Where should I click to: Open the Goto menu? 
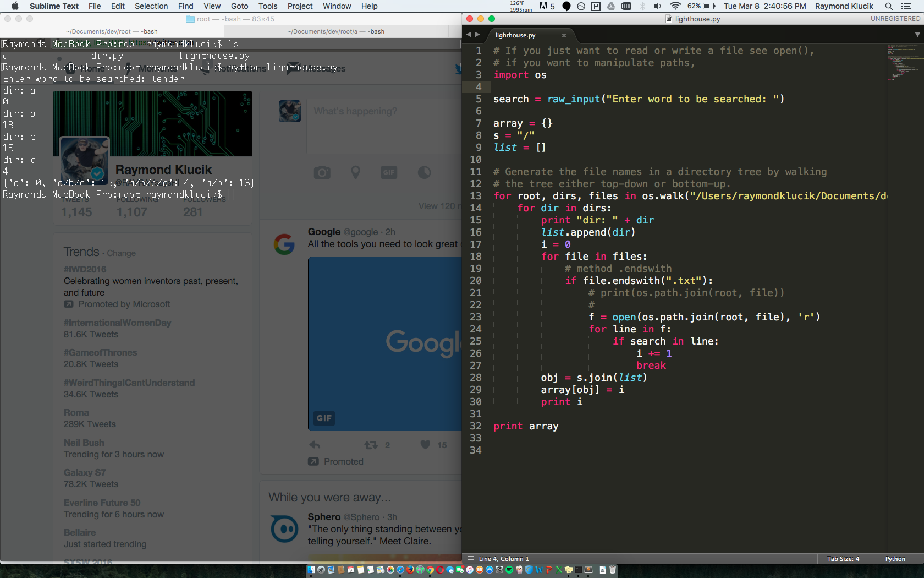point(239,6)
